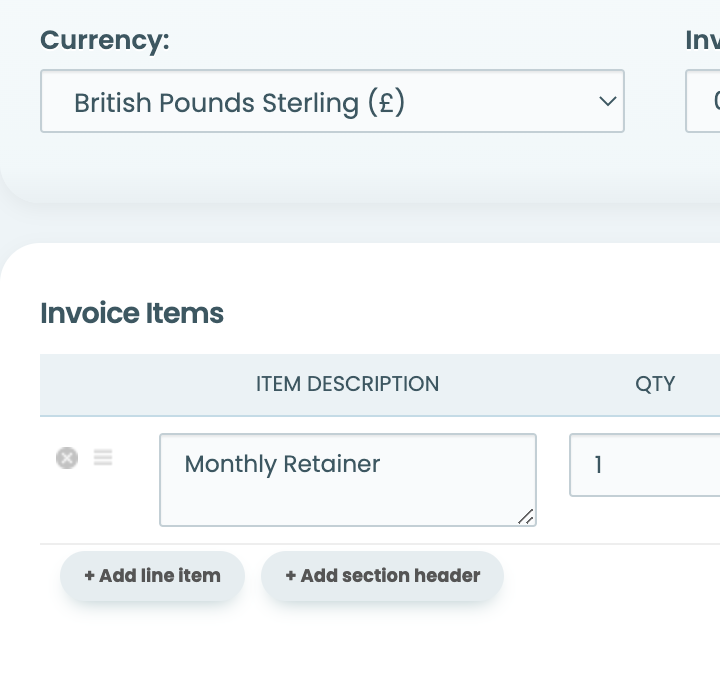Click empty space below the Add buttons
720x680 pixels.
pos(360,643)
